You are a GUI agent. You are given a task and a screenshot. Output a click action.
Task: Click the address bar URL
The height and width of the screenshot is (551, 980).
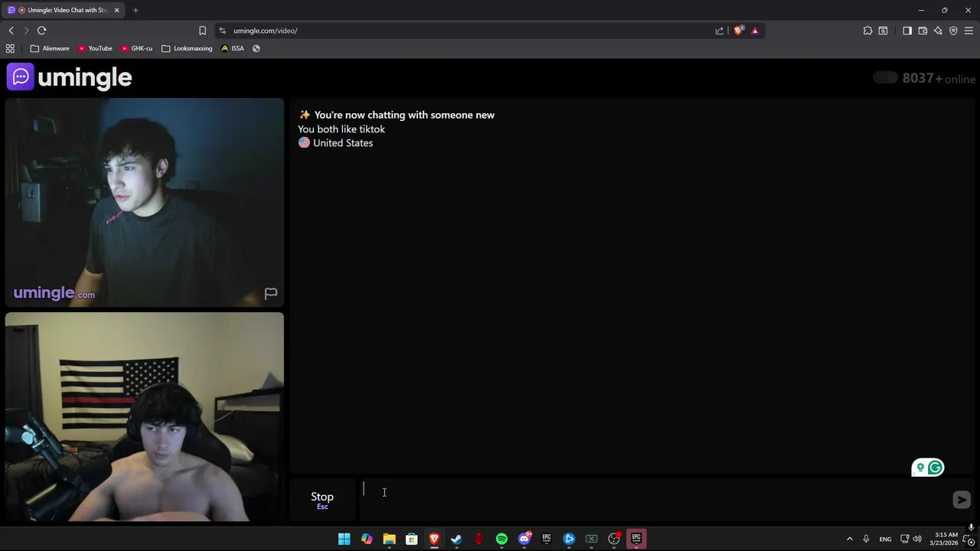point(265,31)
